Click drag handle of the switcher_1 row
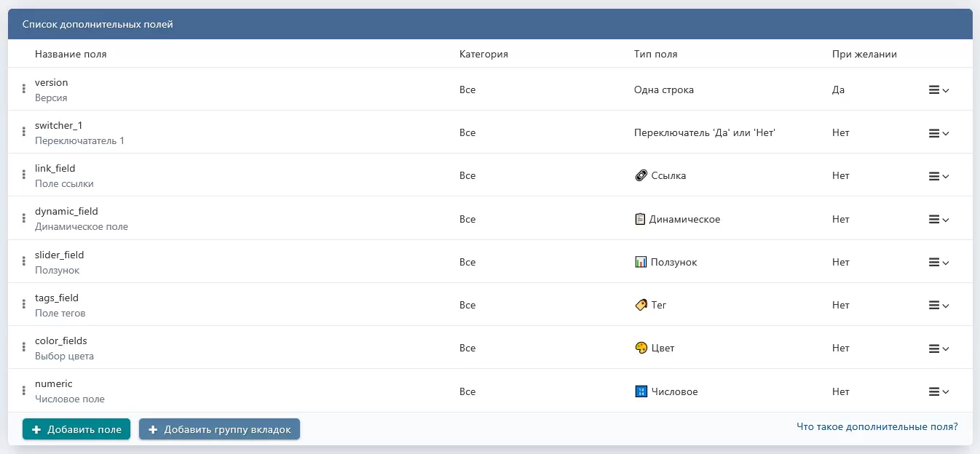The height and width of the screenshot is (454, 980). pos(24,132)
